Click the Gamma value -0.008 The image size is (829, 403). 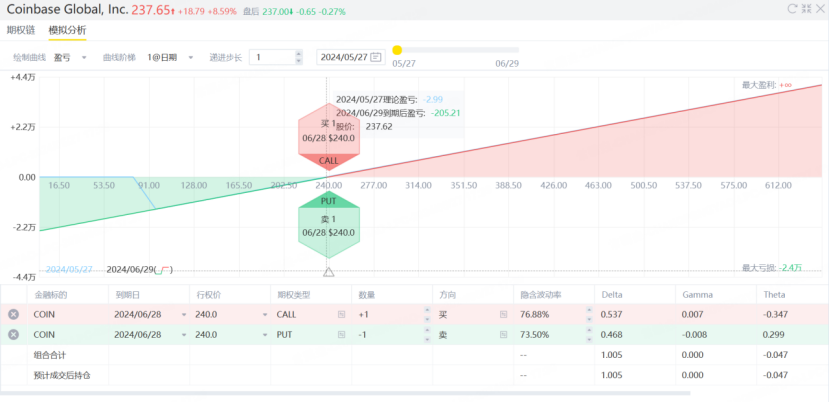coord(693,335)
